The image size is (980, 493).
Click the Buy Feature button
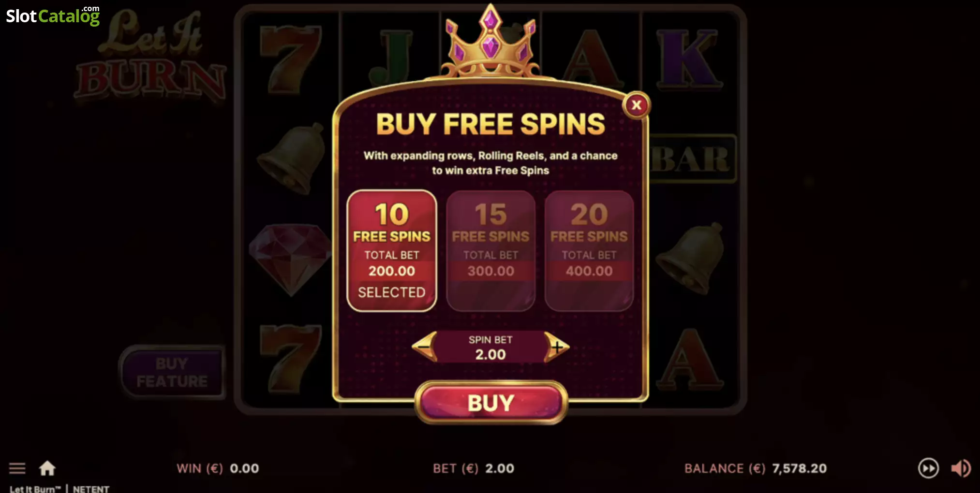pyautogui.click(x=172, y=372)
